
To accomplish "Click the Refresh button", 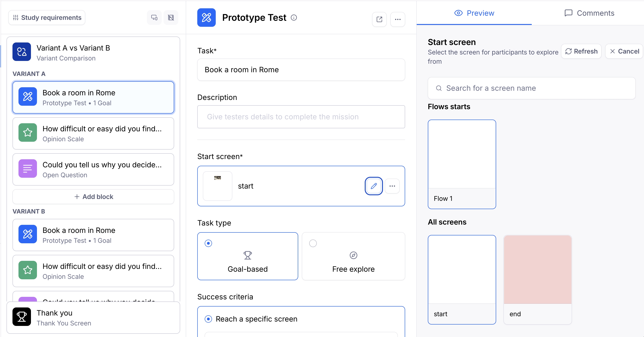I will 581,51.
